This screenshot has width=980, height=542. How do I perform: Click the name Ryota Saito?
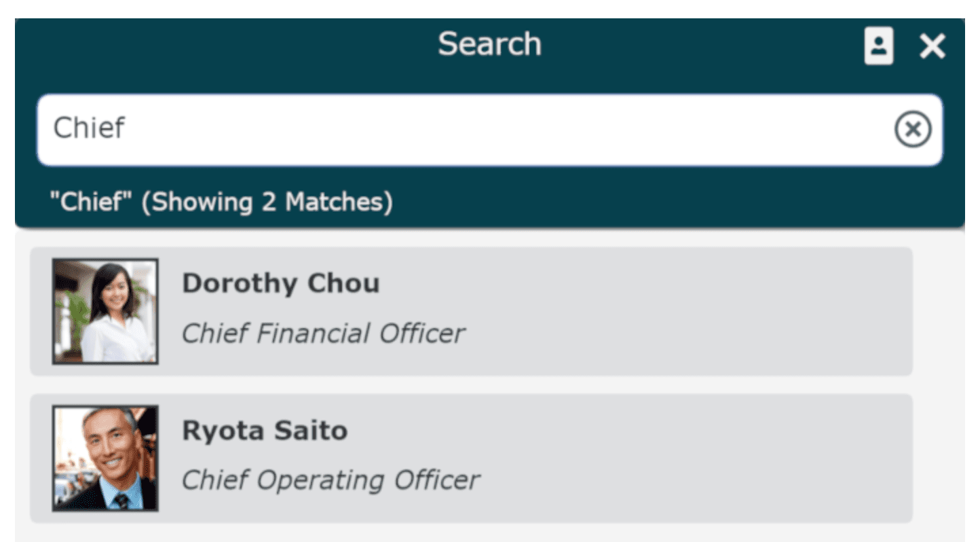(x=263, y=430)
